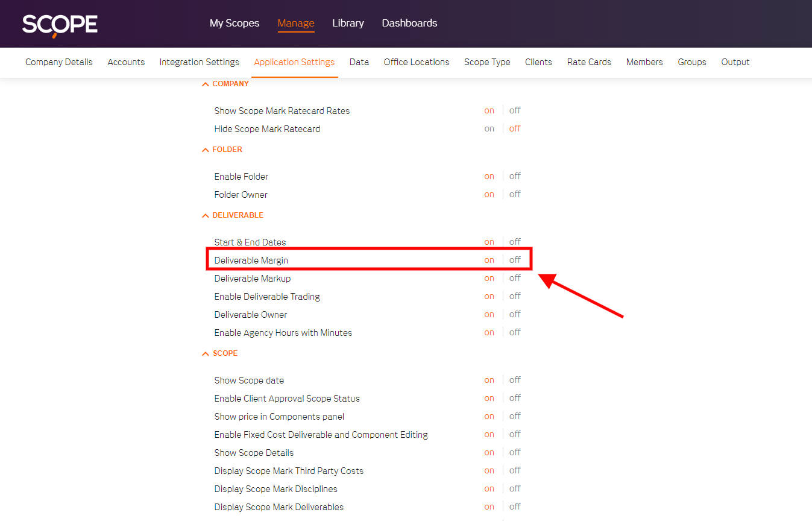Select the Office Locations tab

[x=417, y=62]
